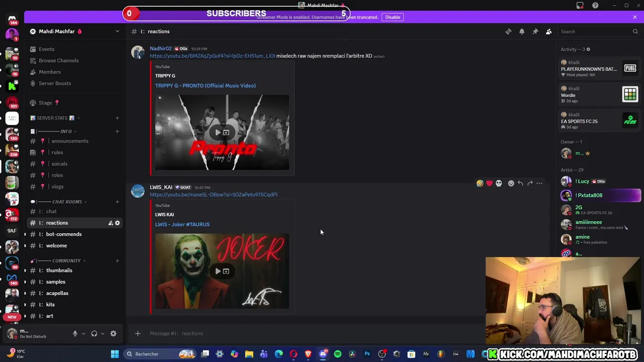Click the plus attachment button in message bar
The width and height of the screenshot is (644, 362).
pos(137,333)
